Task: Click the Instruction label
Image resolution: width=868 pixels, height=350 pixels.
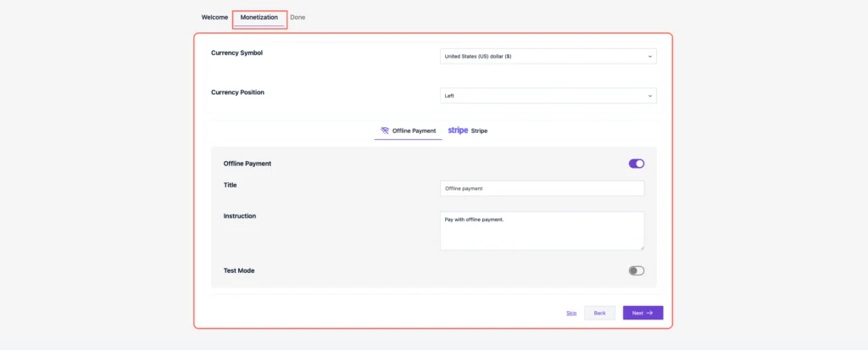Action: point(240,216)
